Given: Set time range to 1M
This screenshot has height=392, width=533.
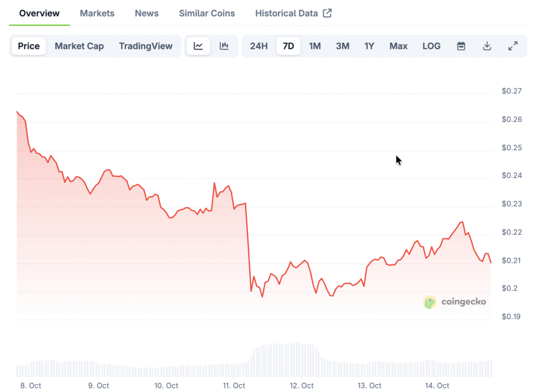Looking at the screenshot, I should (315, 46).
